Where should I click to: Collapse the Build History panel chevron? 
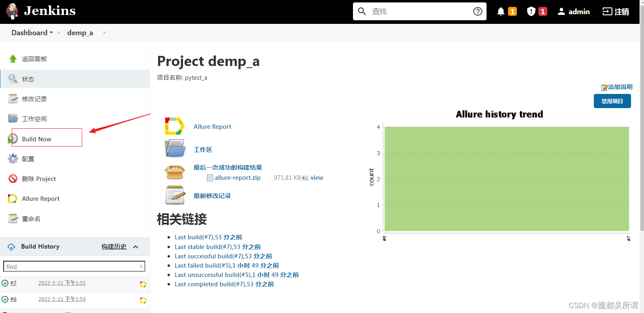pyautogui.click(x=136, y=247)
